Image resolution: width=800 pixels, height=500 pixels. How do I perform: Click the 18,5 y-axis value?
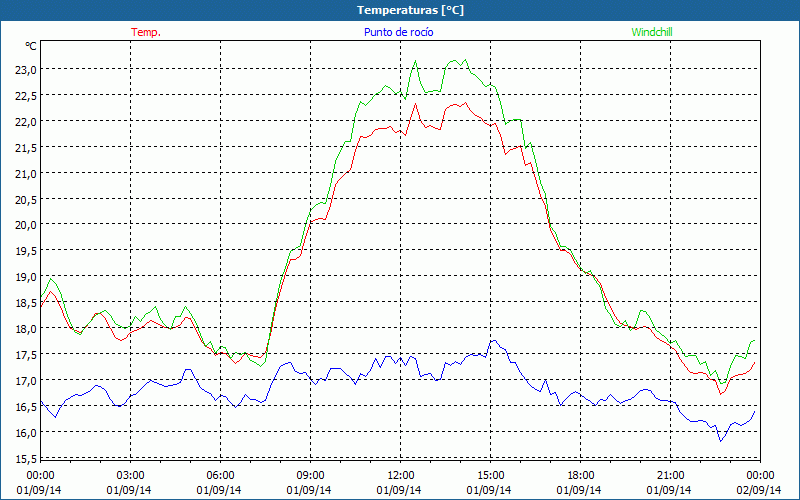click(x=26, y=303)
